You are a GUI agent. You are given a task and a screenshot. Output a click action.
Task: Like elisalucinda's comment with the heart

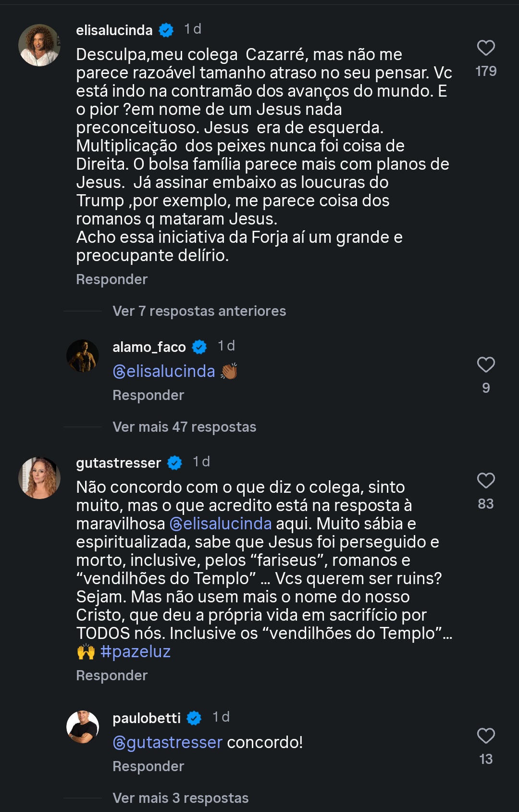click(486, 48)
